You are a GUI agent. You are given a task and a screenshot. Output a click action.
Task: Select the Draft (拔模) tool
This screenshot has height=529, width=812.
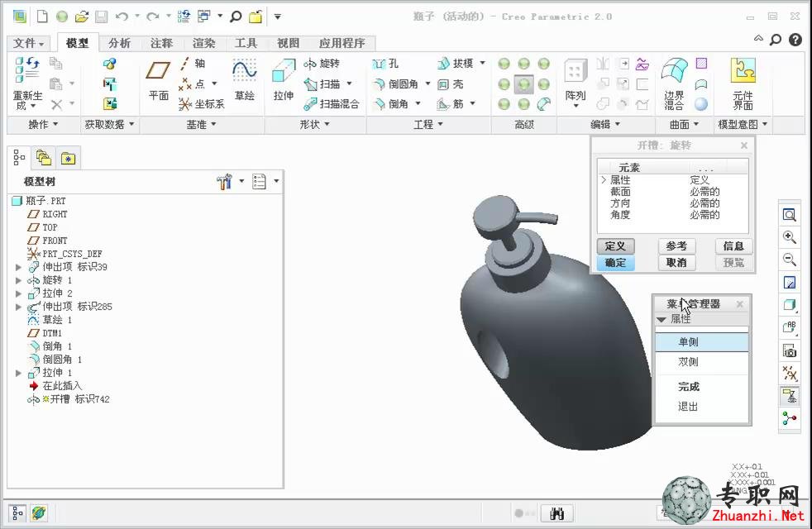click(x=455, y=64)
